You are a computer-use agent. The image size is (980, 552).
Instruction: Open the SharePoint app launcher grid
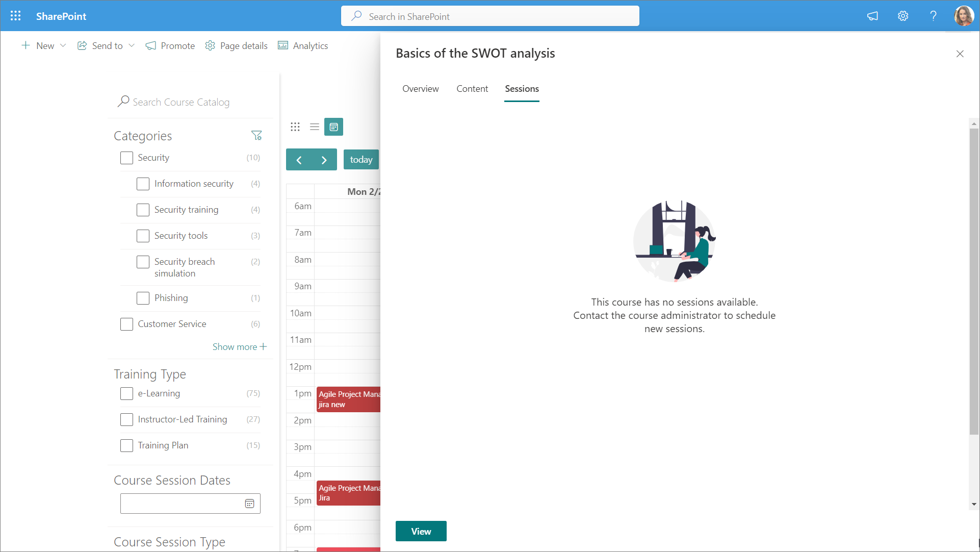(x=15, y=16)
